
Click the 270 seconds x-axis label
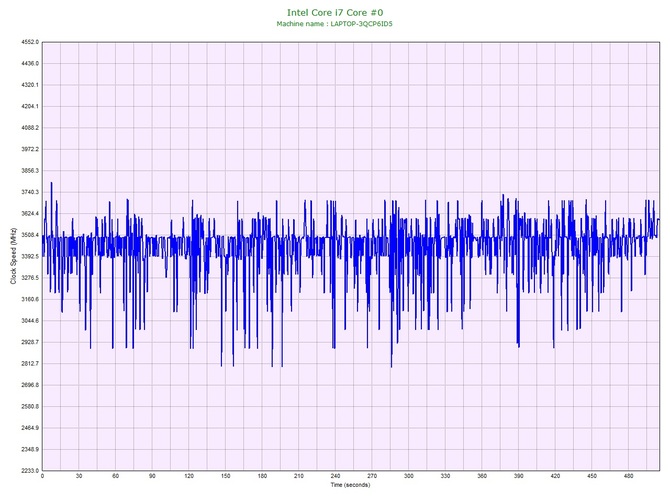point(372,476)
